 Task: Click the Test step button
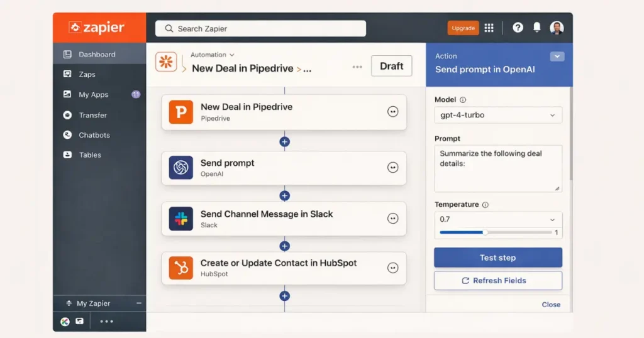497,258
